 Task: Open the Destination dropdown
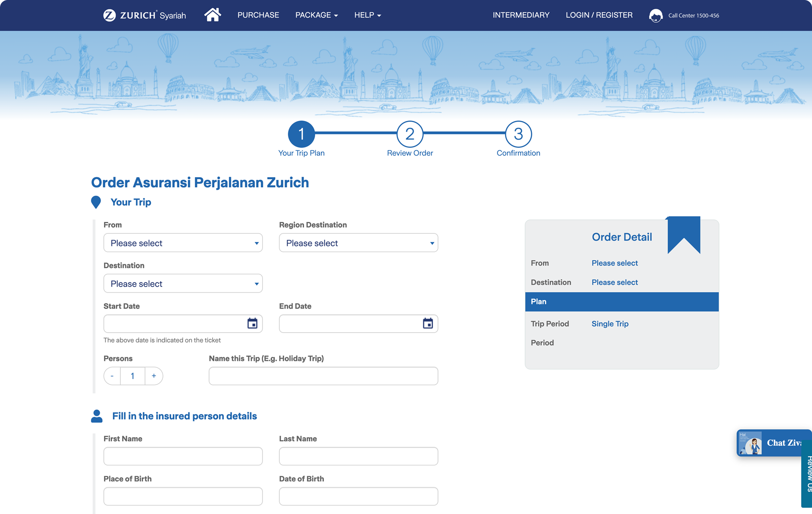(x=183, y=284)
